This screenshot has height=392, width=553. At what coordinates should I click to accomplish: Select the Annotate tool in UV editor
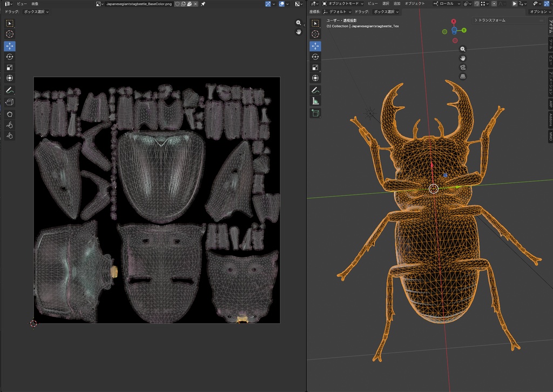click(x=10, y=90)
